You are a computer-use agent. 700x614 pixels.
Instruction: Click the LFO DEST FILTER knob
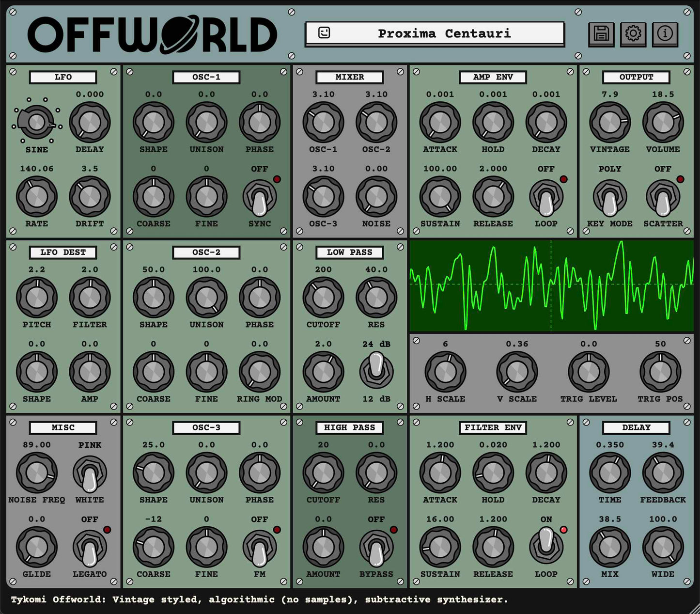(x=90, y=298)
